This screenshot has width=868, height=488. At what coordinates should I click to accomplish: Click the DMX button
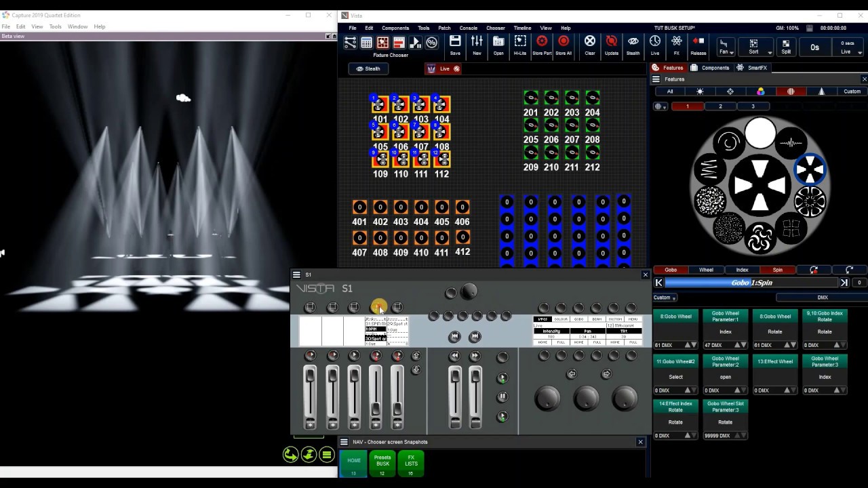822,298
